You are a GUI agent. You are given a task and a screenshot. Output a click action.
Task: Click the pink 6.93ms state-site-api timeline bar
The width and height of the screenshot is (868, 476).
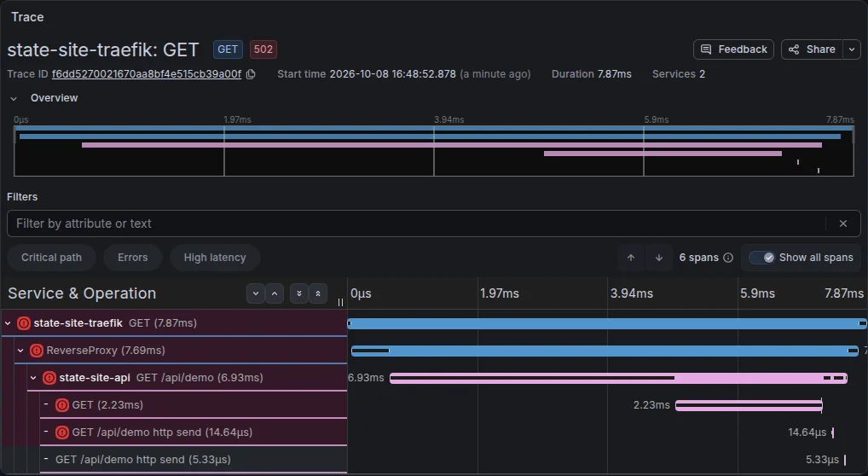[x=618, y=378]
